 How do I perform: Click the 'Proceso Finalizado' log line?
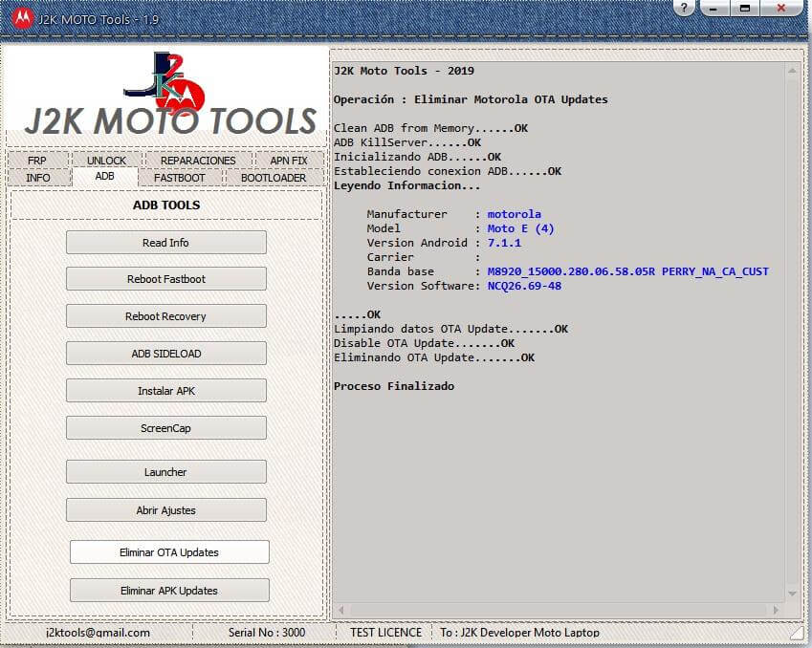[394, 386]
